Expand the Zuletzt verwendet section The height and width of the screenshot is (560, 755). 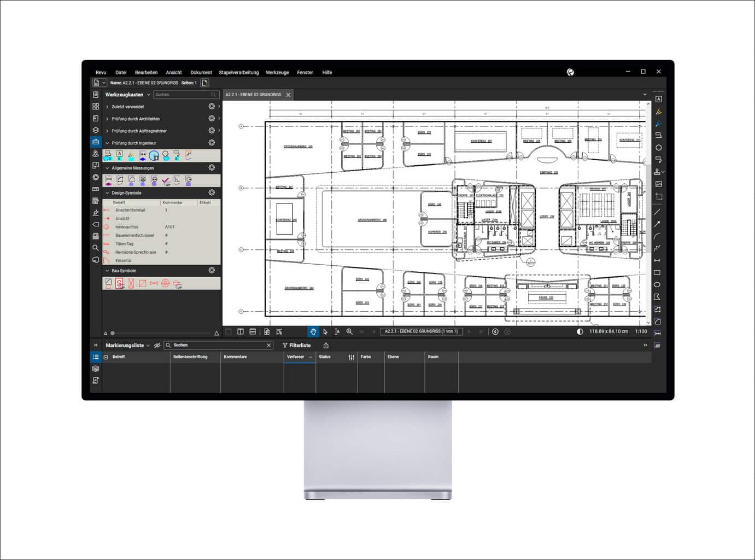(x=107, y=107)
